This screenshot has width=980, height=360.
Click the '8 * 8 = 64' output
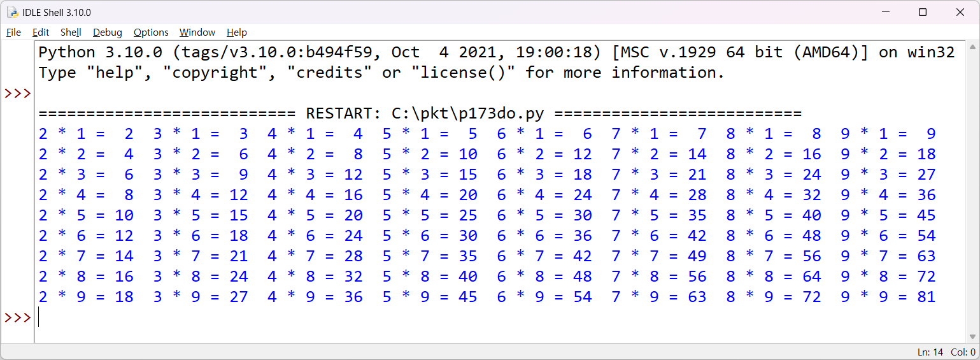774,277
